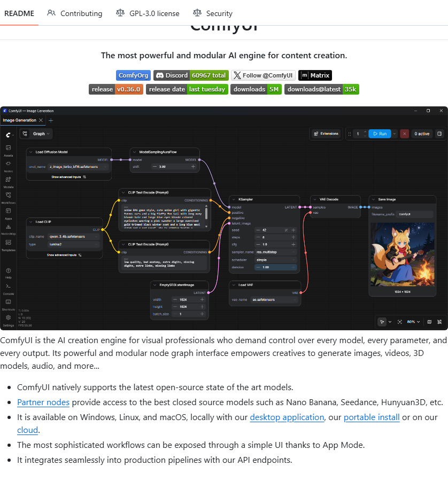Image resolution: width=448 pixels, height=481 pixels.
Task: Select the pointer cursor mode tool
Action: [382, 322]
